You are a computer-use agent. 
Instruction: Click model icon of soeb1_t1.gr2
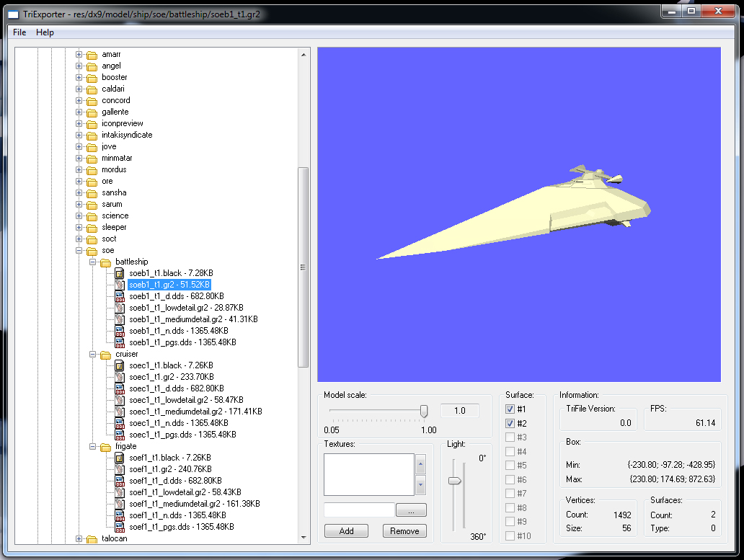[x=120, y=285]
